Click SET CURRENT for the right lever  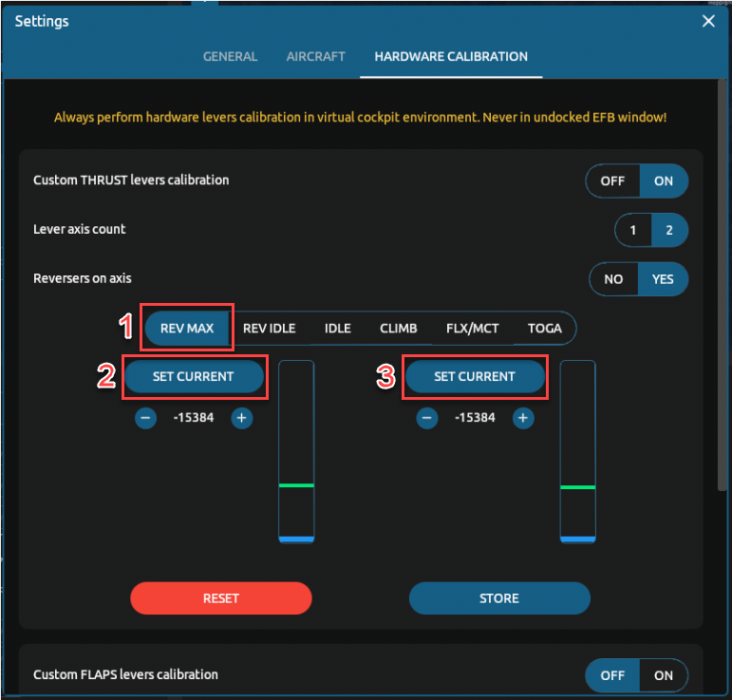pos(475,376)
